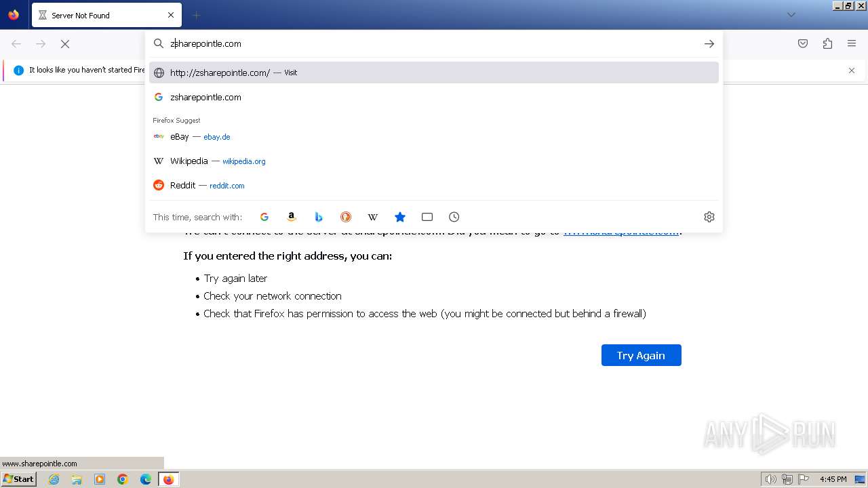The height and width of the screenshot is (488, 868).
Task: Open the Firefox hamburger application menu
Action: [x=852, y=43]
